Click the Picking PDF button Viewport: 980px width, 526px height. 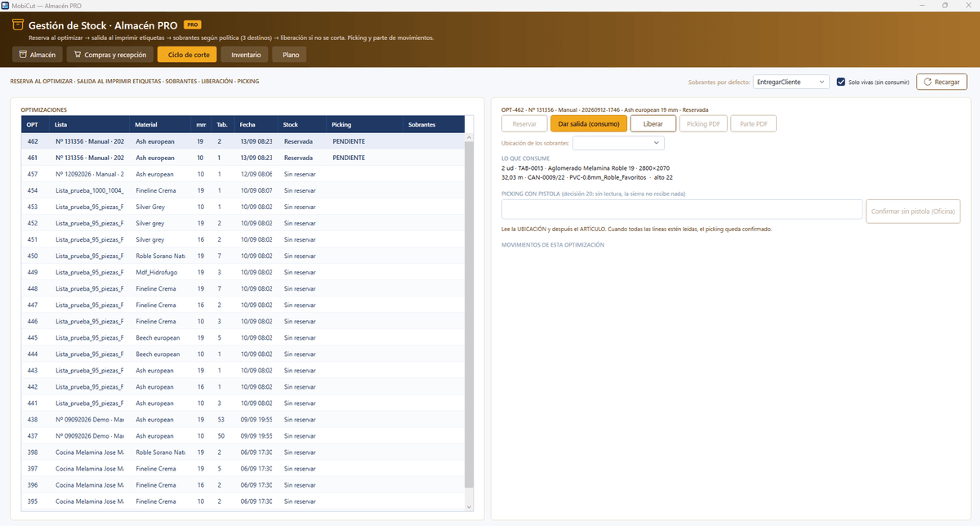(x=702, y=123)
